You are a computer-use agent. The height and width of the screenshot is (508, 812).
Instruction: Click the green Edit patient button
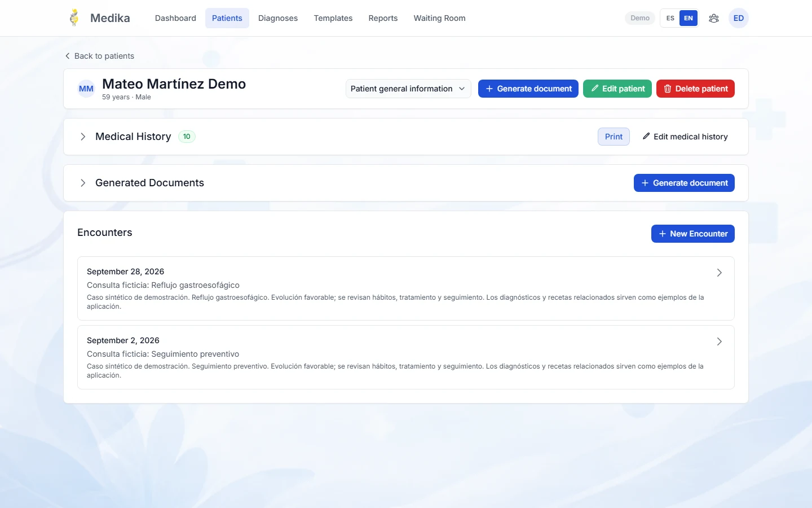point(617,89)
